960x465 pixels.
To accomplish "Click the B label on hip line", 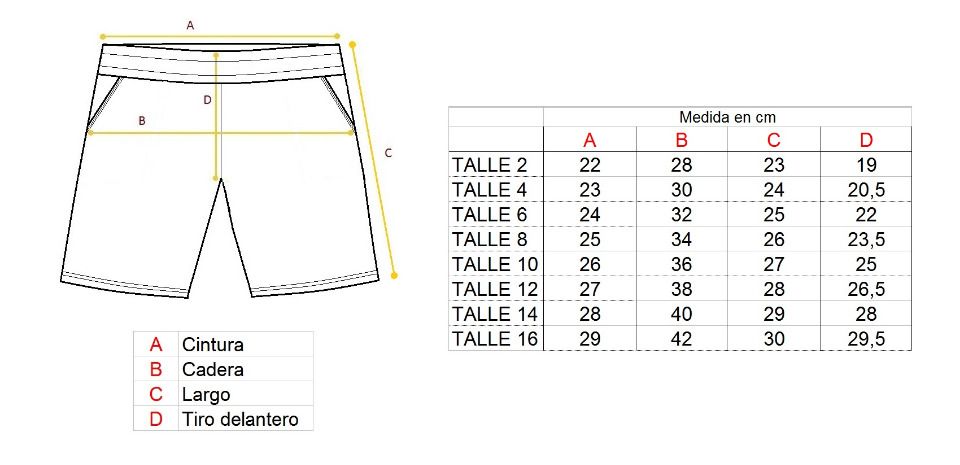I will [141, 121].
